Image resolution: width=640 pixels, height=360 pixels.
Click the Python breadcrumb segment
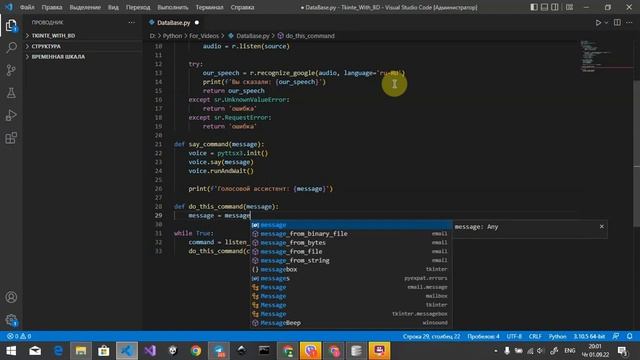172,36
